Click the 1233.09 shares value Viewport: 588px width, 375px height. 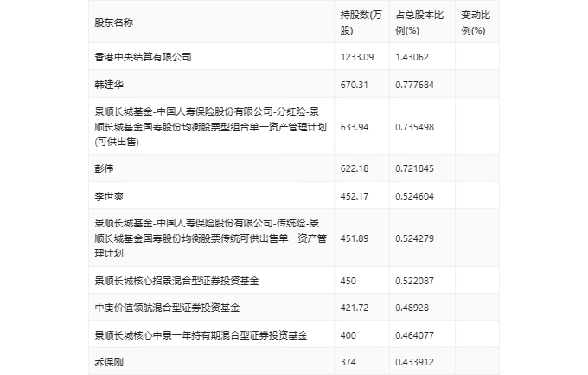pos(357,57)
